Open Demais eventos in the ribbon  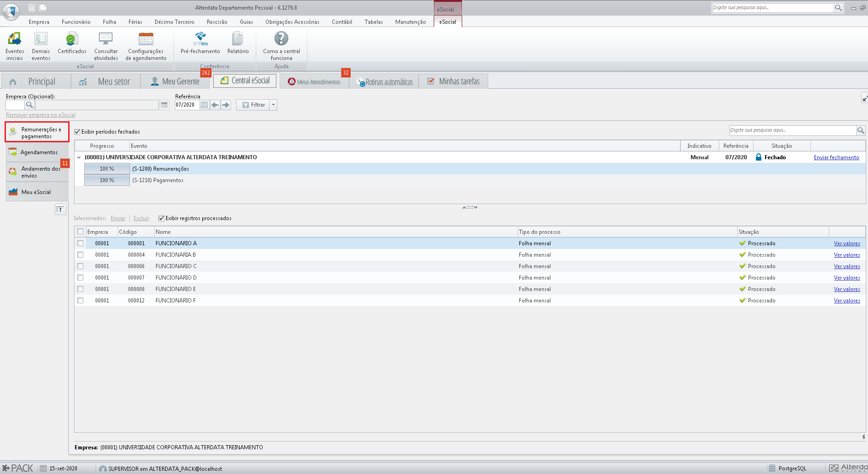click(x=41, y=46)
